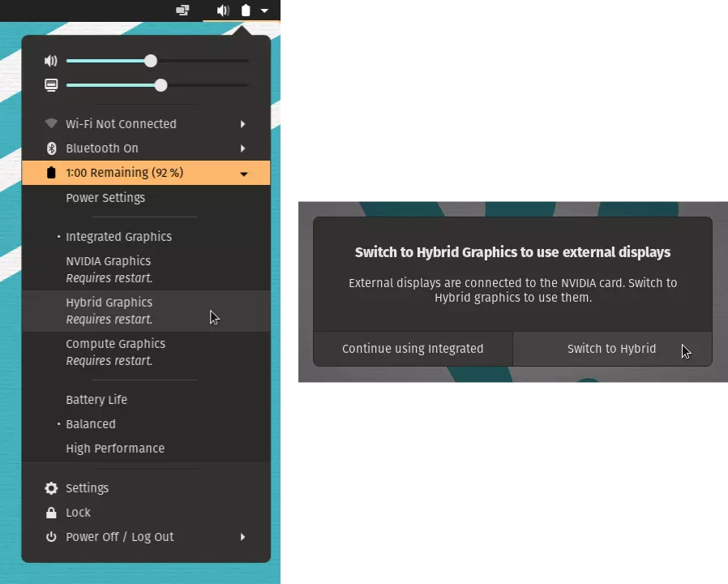
Task: Lock the screen via Lock entry
Action: [x=146, y=513]
